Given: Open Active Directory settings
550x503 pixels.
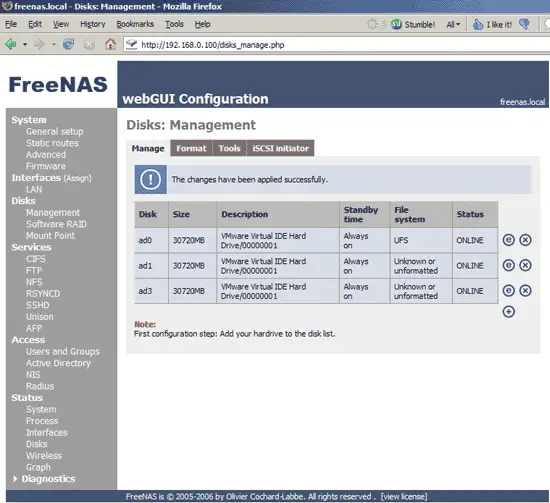Looking at the screenshot, I should (58, 363).
